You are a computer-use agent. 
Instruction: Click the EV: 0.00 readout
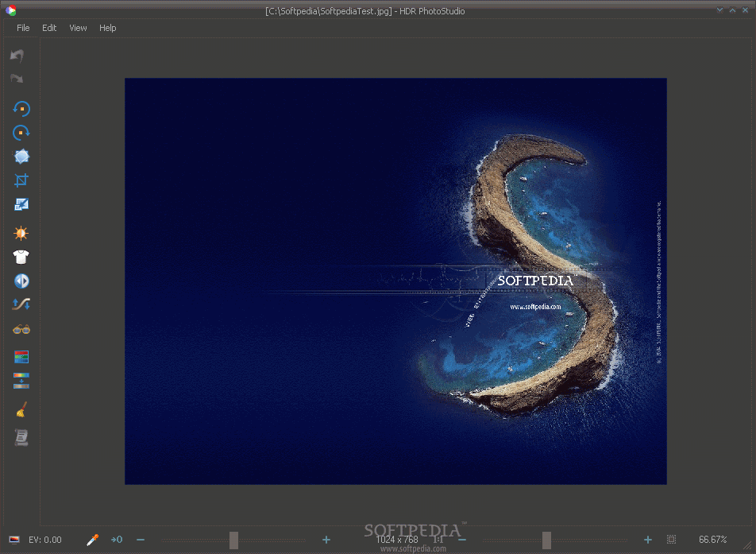click(x=45, y=540)
